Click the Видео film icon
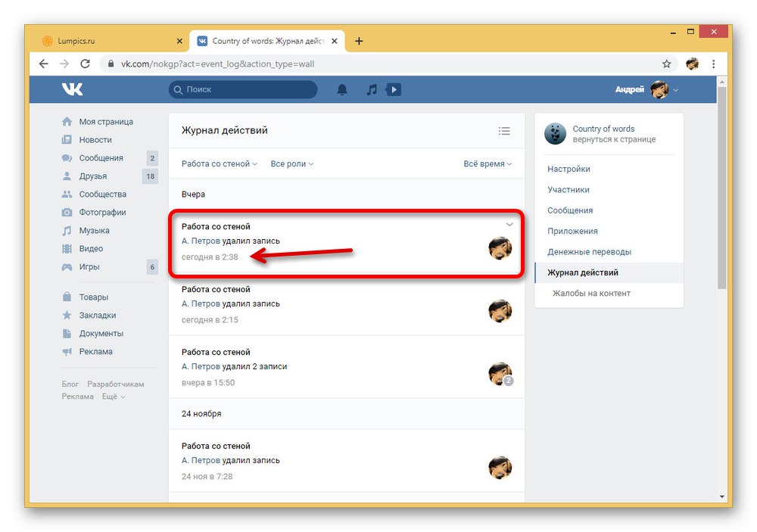The image size is (757, 532). coord(67,249)
